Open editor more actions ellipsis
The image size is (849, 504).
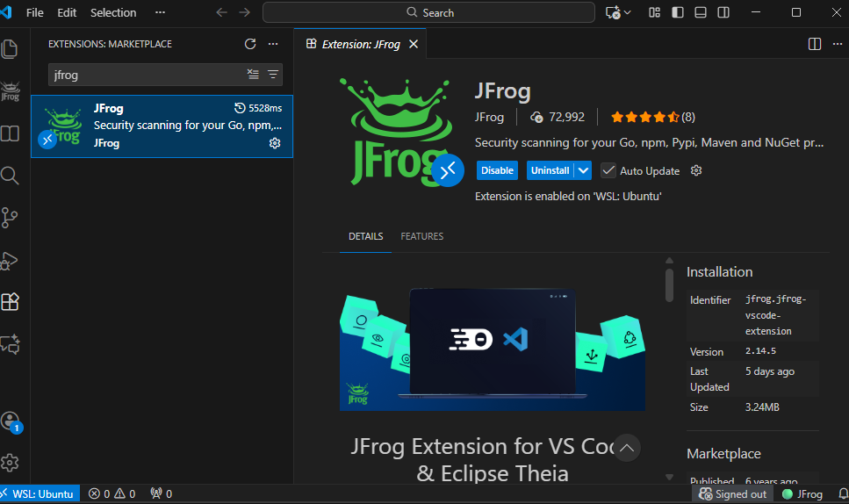coord(837,44)
